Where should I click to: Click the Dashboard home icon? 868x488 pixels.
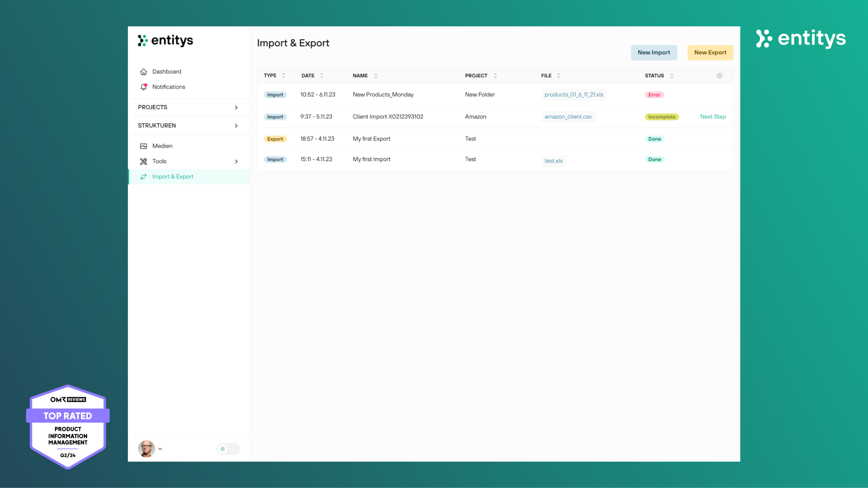(144, 72)
